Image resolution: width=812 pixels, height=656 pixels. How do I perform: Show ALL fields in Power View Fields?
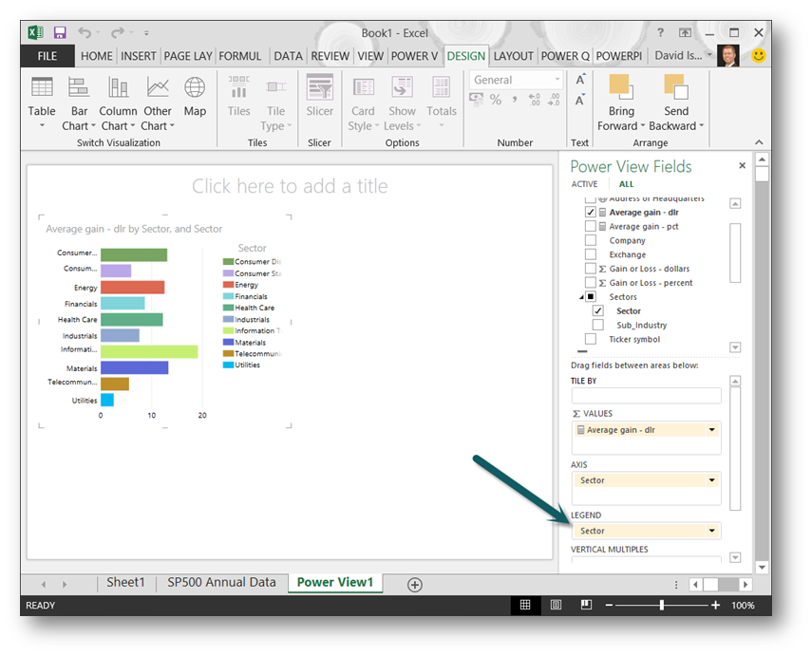pyautogui.click(x=626, y=184)
